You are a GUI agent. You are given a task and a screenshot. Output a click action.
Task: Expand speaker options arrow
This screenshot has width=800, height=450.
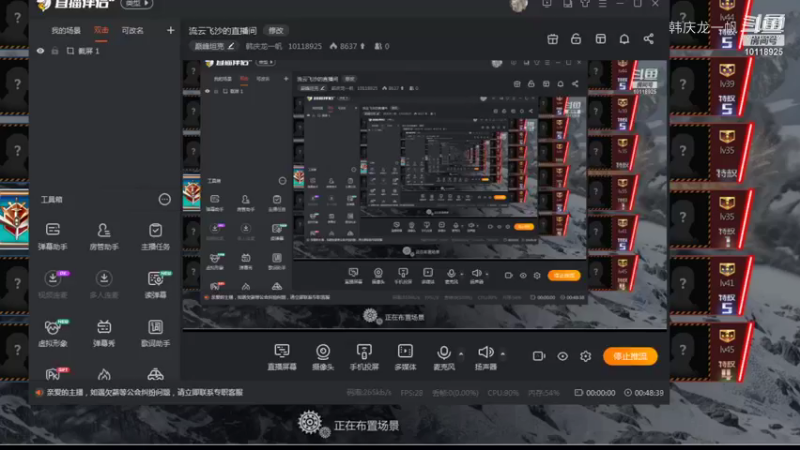[x=503, y=354]
